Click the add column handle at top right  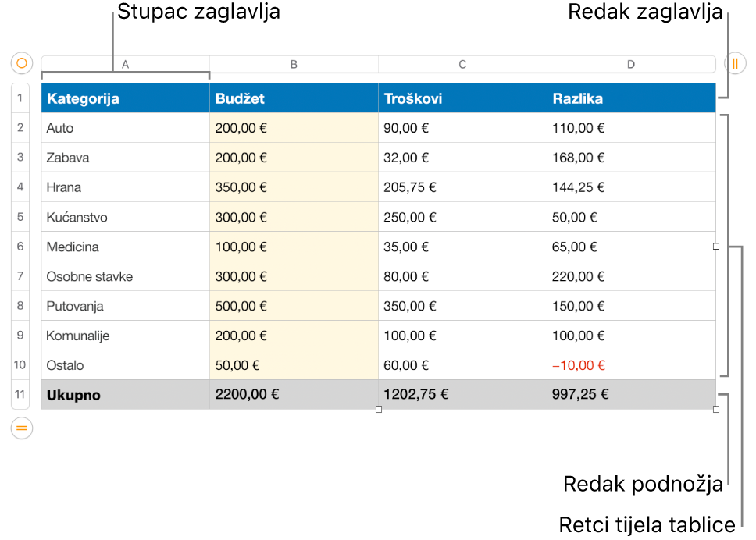735,63
